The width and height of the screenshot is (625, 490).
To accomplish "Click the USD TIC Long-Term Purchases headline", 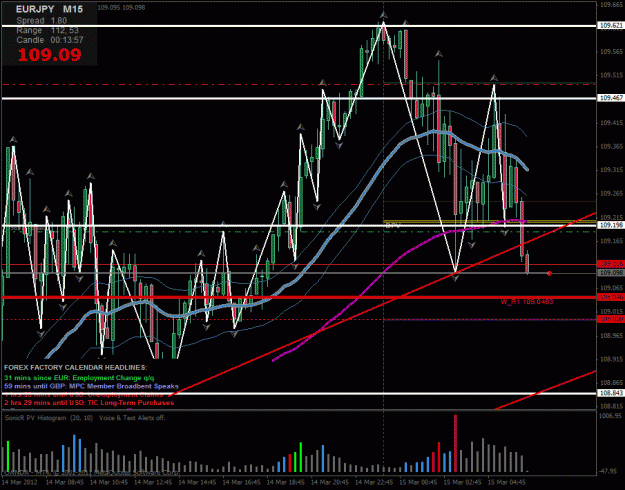I will (89, 403).
